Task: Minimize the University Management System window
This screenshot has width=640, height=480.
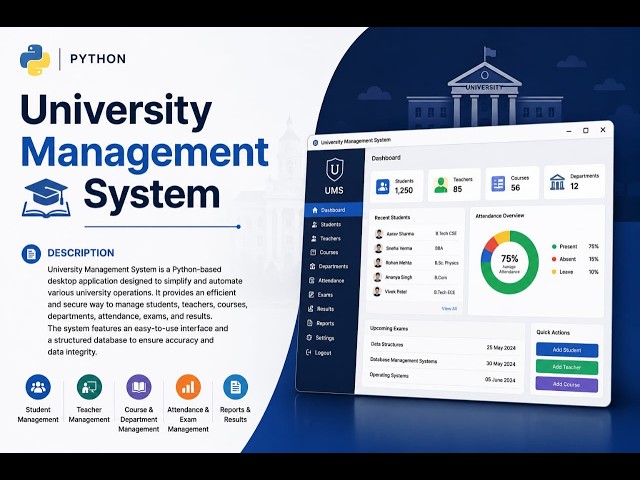Action: [x=569, y=131]
